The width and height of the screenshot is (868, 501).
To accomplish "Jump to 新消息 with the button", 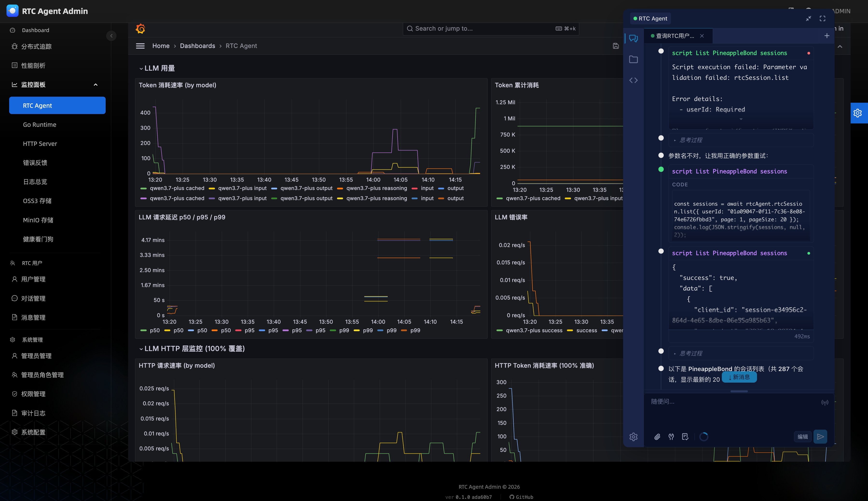I will [x=739, y=377].
